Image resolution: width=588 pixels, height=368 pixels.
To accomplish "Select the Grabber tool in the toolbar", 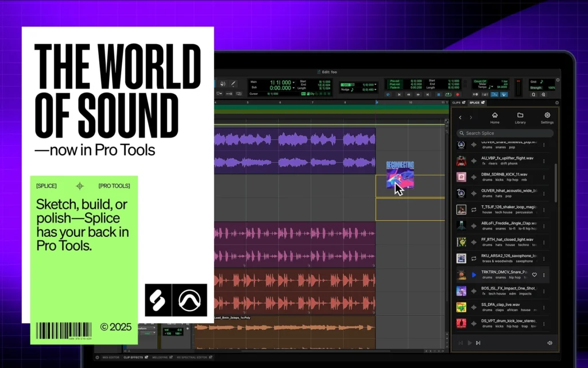I will pyautogui.click(x=222, y=84).
